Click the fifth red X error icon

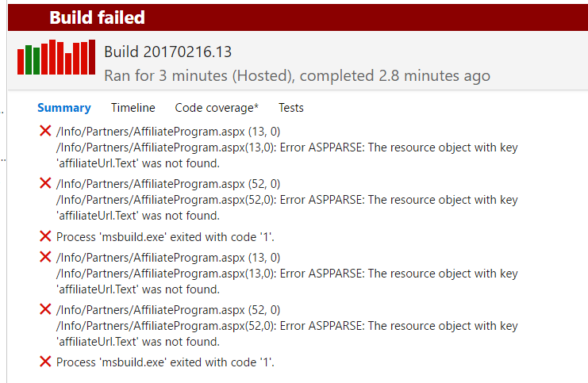(45, 309)
